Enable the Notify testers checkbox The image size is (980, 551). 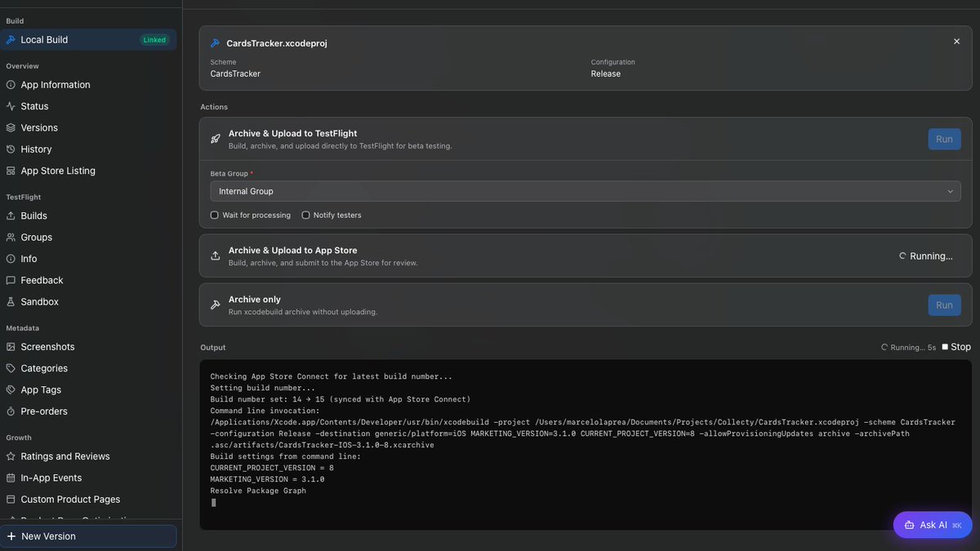(305, 216)
